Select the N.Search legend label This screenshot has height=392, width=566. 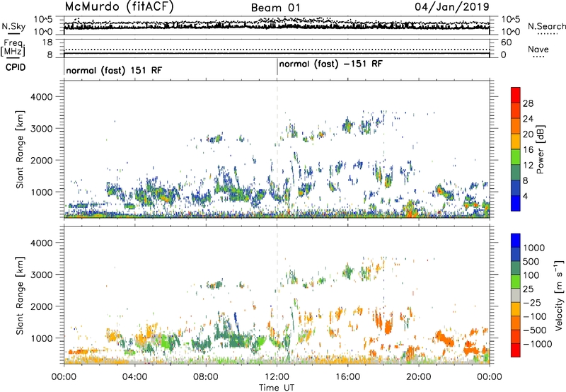tap(546, 26)
